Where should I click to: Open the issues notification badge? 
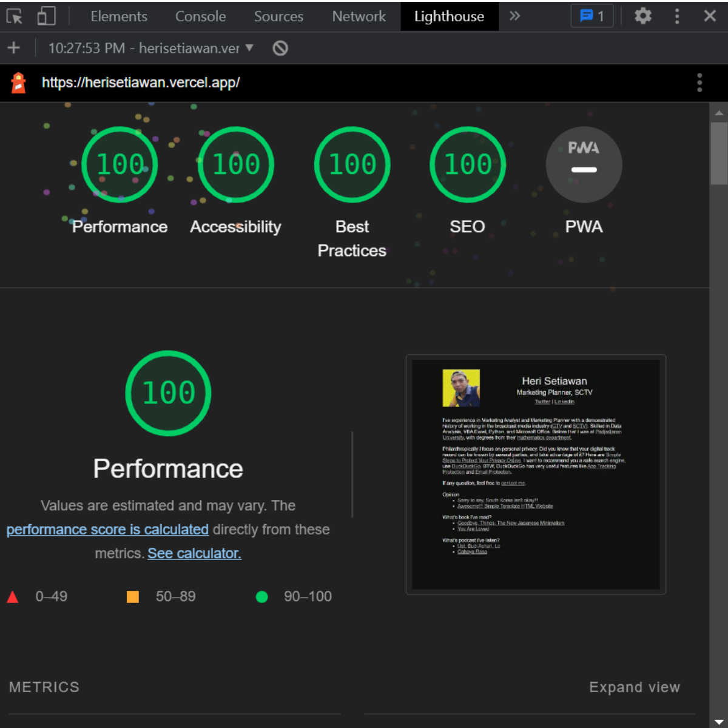[x=591, y=16]
